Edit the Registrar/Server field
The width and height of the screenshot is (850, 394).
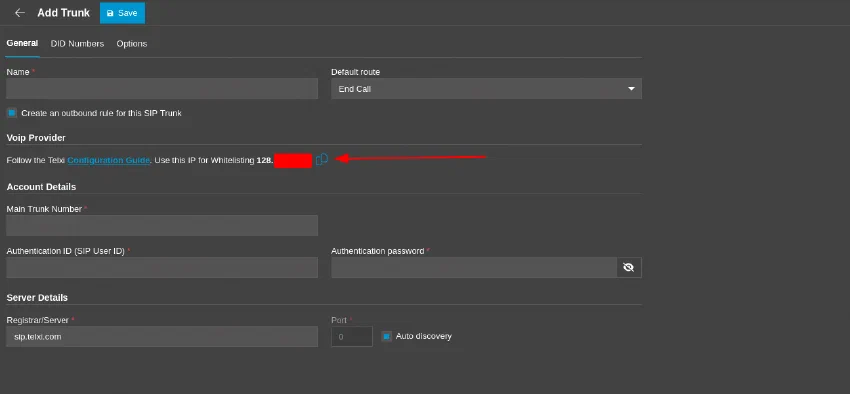tap(162, 337)
